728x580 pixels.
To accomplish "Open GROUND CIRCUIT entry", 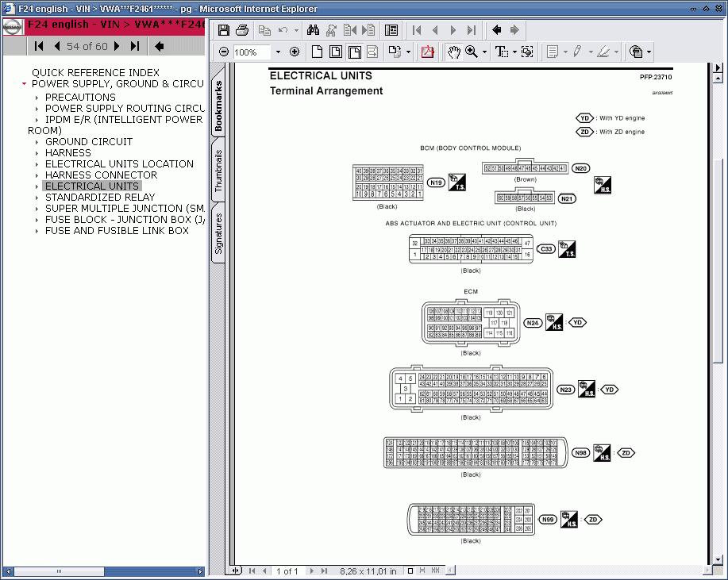I will pyautogui.click(x=89, y=142).
